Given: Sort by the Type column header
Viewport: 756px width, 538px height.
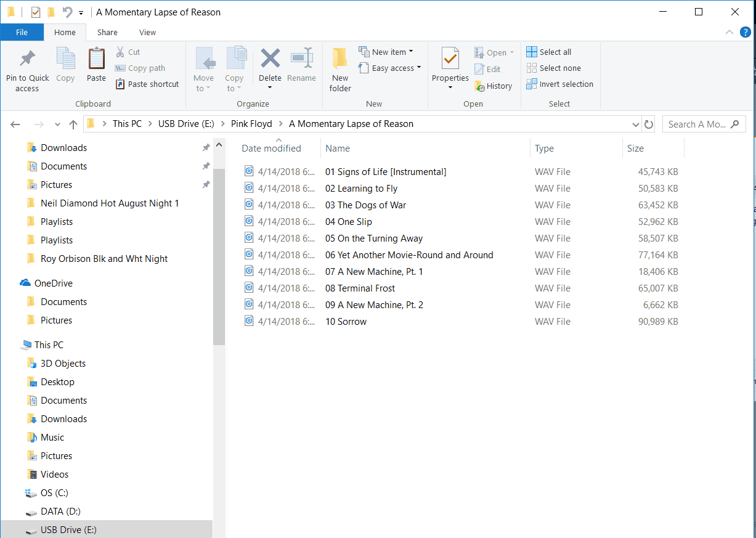Looking at the screenshot, I should click(x=576, y=148).
